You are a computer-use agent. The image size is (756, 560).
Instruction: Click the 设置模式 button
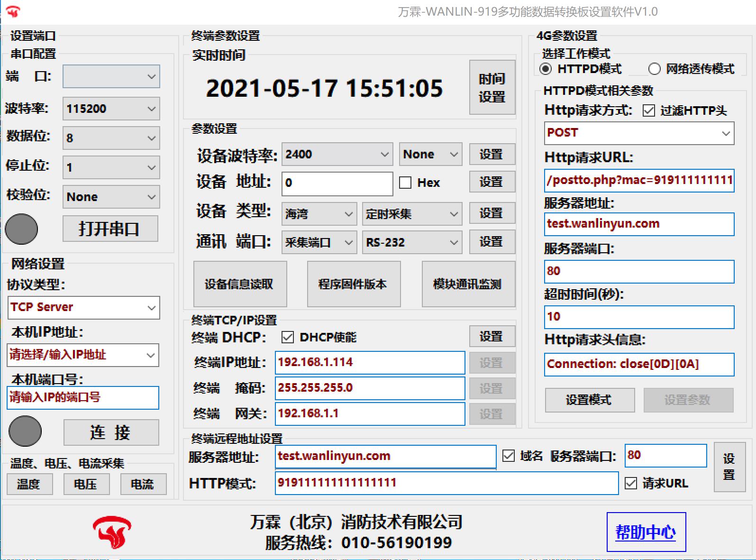590,400
